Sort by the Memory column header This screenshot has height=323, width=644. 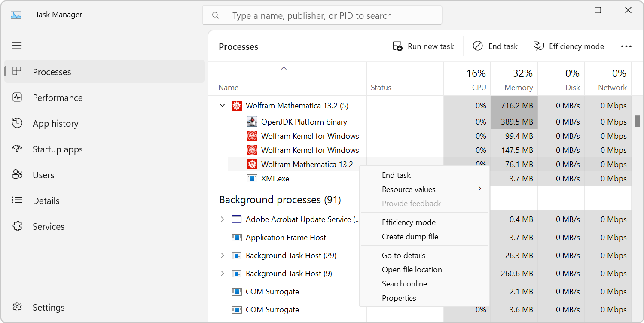pos(514,79)
